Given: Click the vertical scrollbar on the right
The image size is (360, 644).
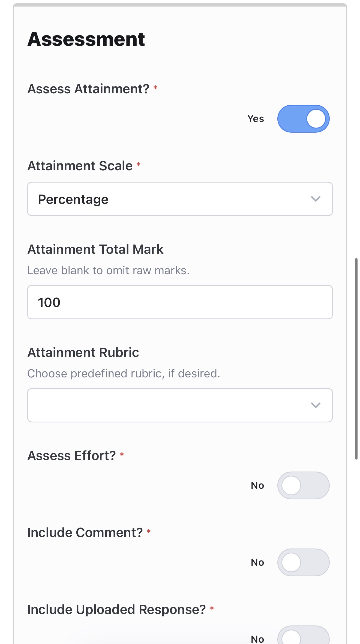Looking at the screenshot, I should tap(356, 359).
